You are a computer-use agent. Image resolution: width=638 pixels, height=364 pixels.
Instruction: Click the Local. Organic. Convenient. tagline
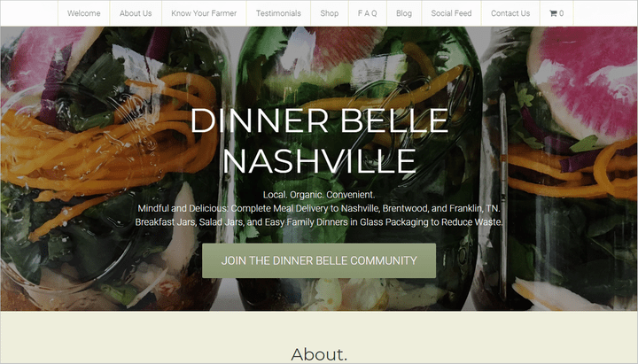click(319, 195)
